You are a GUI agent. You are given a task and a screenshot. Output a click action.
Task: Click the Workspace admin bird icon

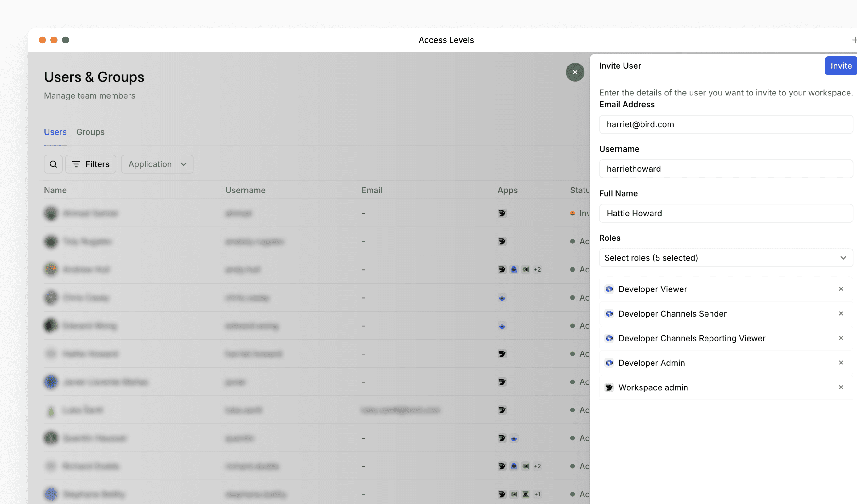609,387
